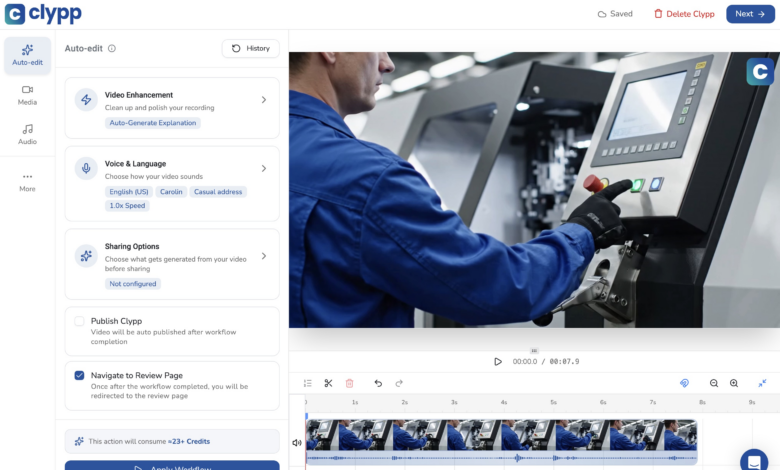780x470 pixels.
Task: Open the History button
Action: 251,48
